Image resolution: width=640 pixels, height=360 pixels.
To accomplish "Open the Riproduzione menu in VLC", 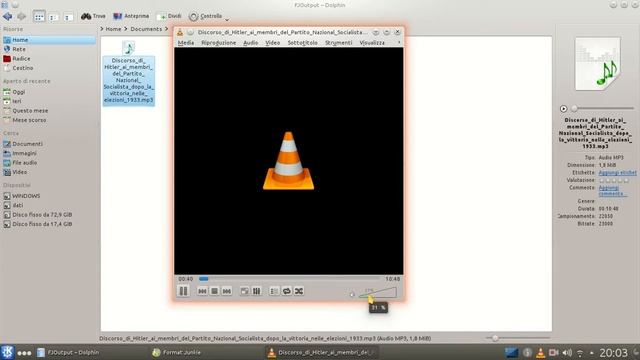I will [218, 42].
